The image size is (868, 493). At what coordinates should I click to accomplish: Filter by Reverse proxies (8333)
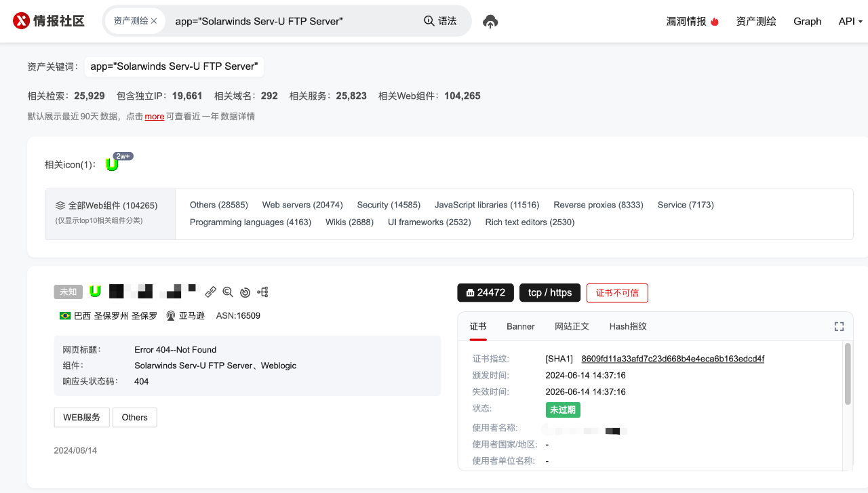pyautogui.click(x=598, y=205)
